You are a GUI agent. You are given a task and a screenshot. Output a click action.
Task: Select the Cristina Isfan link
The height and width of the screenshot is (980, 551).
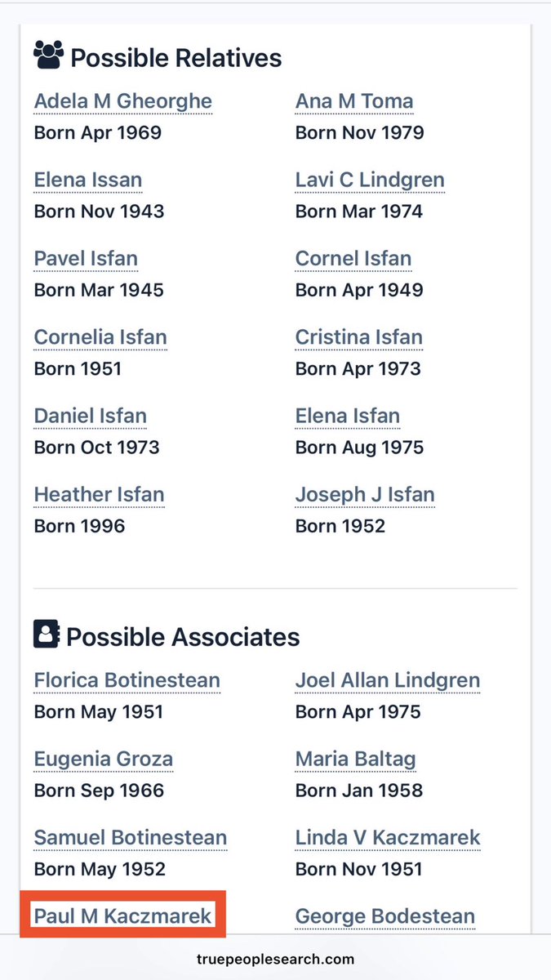click(359, 337)
